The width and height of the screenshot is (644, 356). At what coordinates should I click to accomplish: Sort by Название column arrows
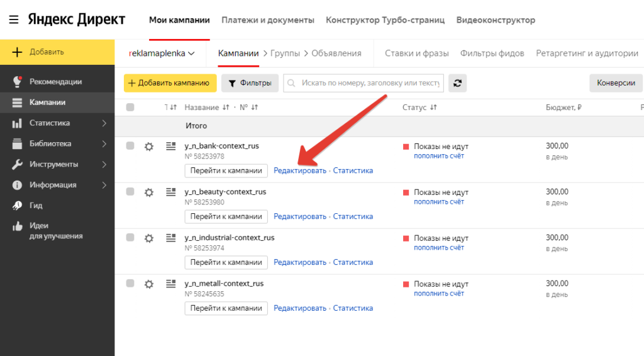[x=226, y=107]
